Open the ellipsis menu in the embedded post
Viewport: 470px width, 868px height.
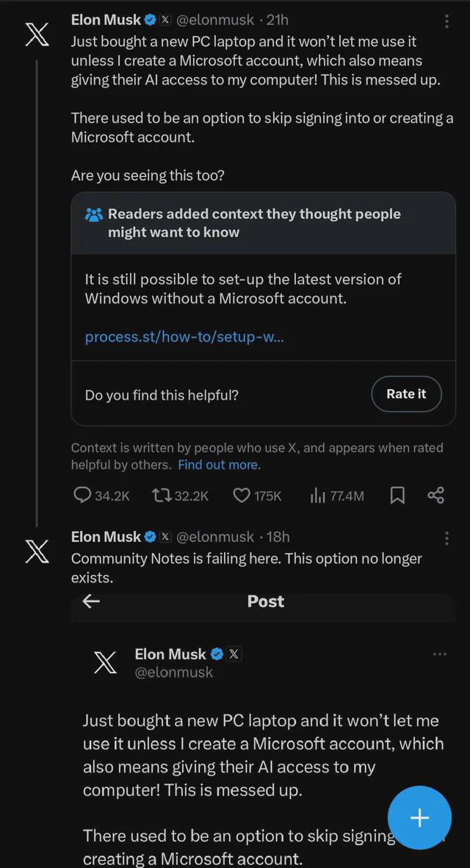click(x=439, y=654)
